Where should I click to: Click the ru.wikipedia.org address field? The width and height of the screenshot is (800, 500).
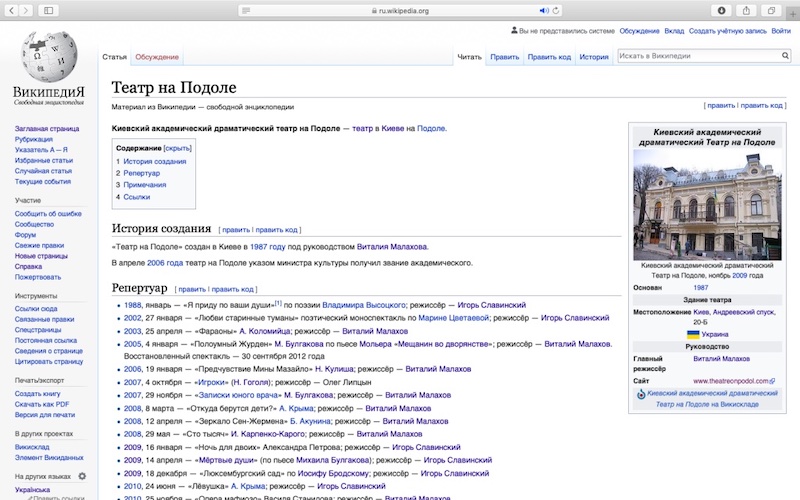401,10
